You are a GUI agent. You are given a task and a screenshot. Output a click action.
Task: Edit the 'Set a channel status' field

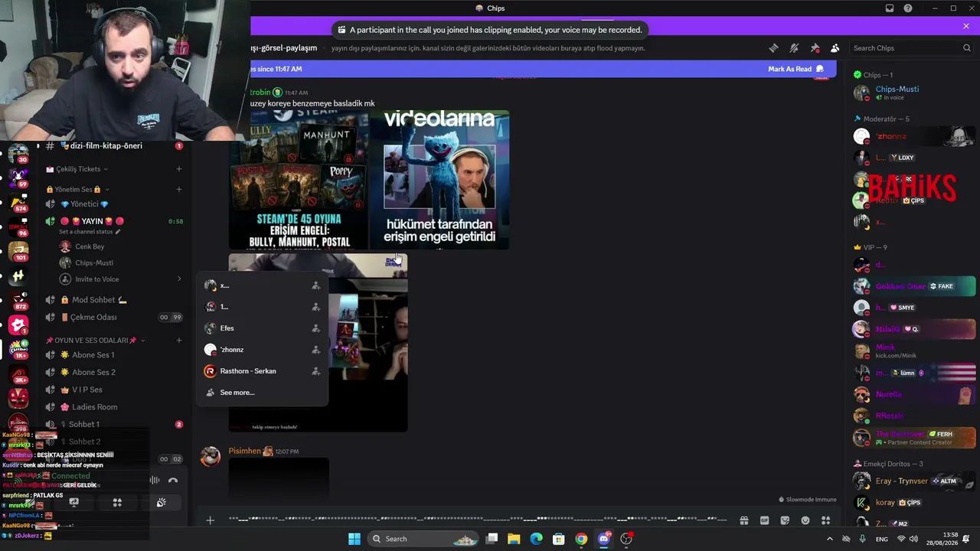(x=90, y=232)
